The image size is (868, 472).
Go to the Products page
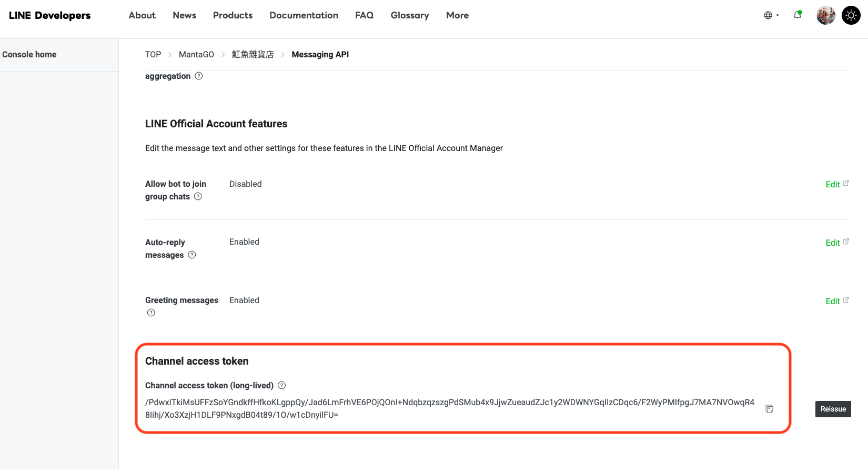233,15
